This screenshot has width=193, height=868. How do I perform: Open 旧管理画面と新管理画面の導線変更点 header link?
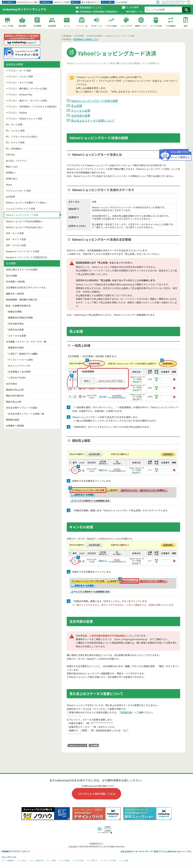point(96,11)
